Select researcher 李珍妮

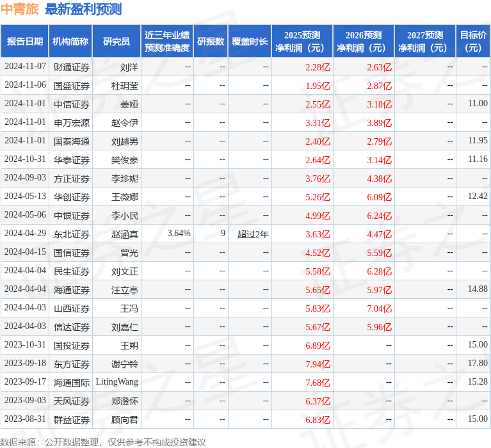[x=125, y=179]
